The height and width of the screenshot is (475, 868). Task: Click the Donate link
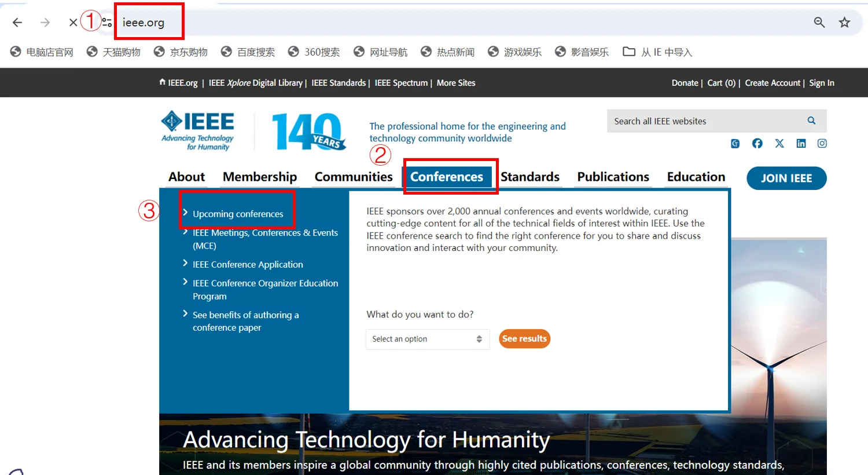tap(685, 83)
